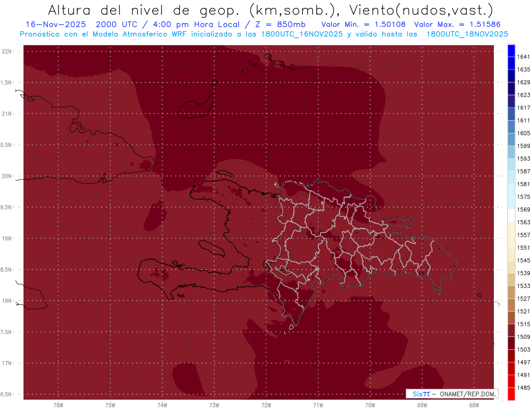
Task: Click the legend value "1641"
Action: [524, 57]
